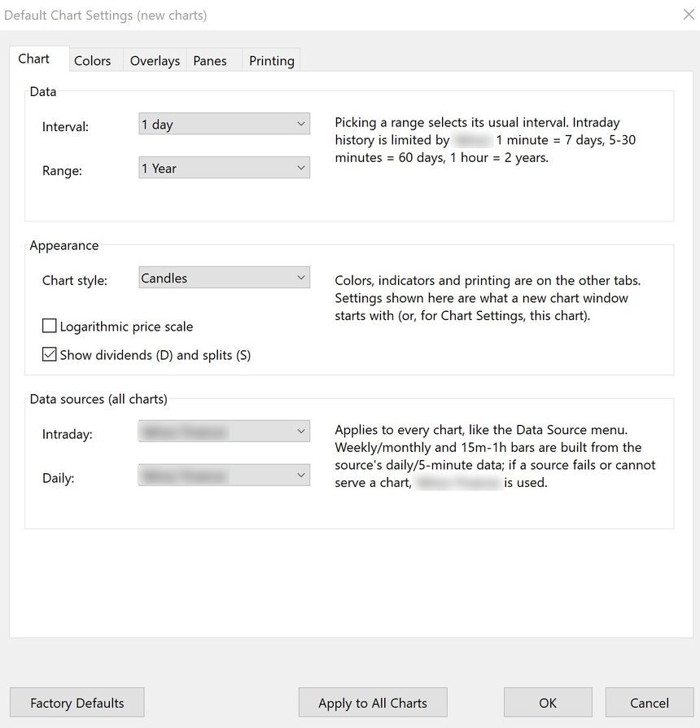700x728 pixels.
Task: Click Apply to All Charts
Action: 373,703
